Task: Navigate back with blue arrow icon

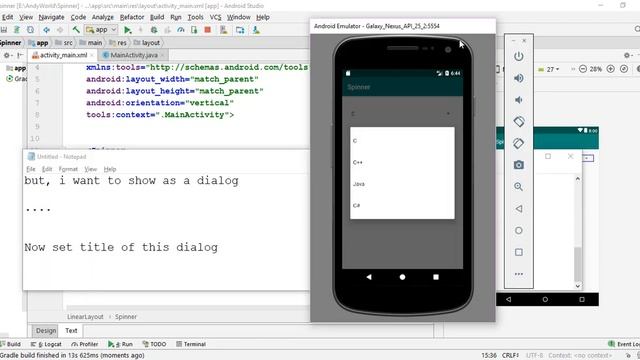Action: (x=47, y=30)
